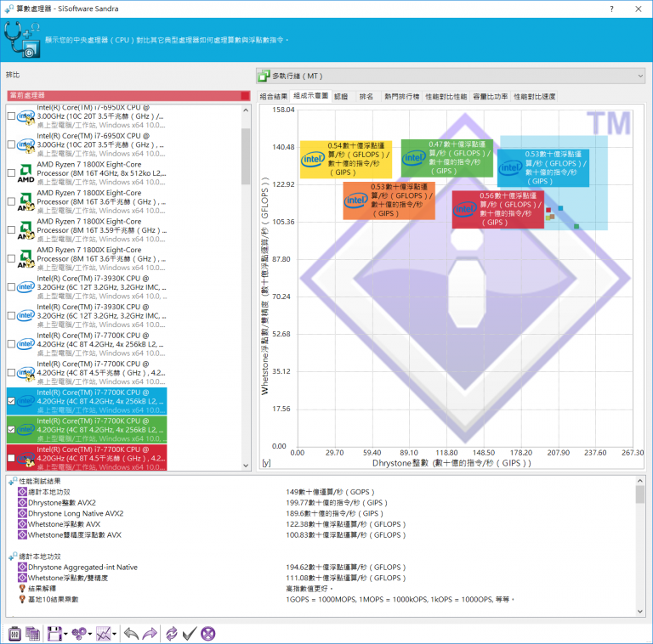Image resolution: width=653 pixels, height=644 pixels.
Task: Check the first i7-3930K row checkbox
Action: (12, 287)
